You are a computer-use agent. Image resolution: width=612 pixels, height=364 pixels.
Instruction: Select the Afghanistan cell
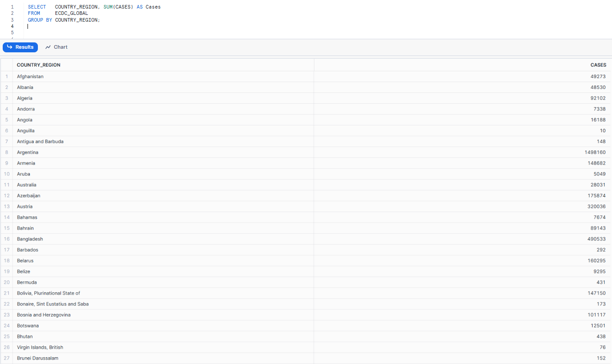coord(30,77)
